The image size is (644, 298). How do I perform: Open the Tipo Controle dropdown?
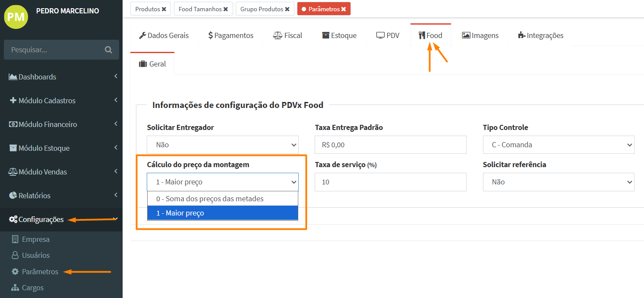point(558,145)
